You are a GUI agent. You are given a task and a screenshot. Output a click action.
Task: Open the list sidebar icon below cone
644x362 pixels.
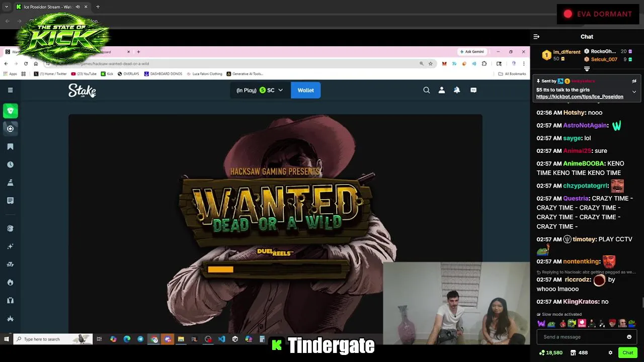point(10,201)
